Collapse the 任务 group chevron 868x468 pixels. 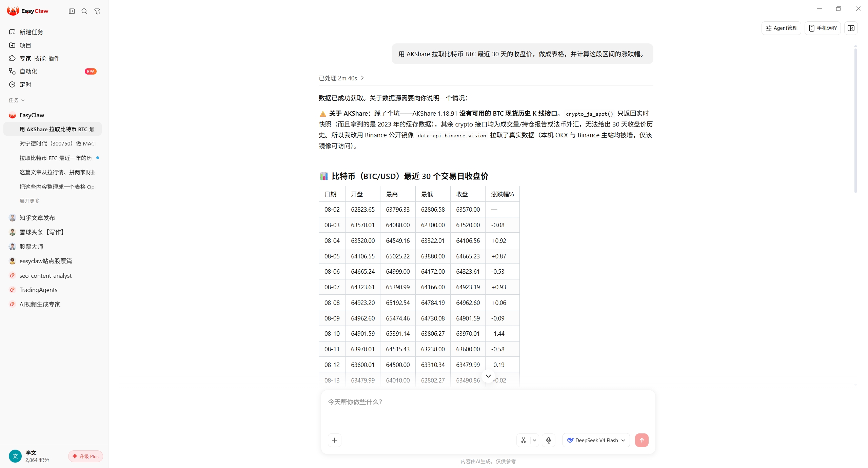[23, 100]
